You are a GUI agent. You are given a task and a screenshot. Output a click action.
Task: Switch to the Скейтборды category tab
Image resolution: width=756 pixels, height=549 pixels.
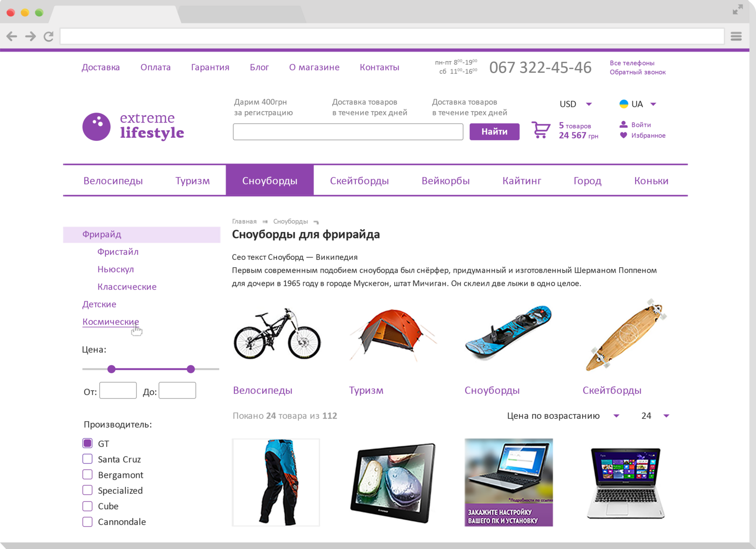point(359,181)
